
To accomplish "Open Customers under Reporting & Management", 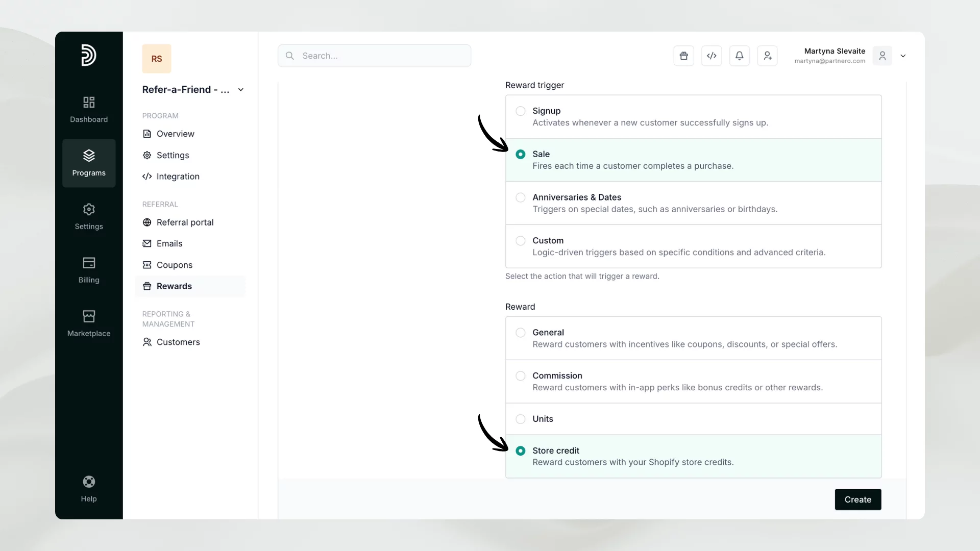I will [x=178, y=342].
